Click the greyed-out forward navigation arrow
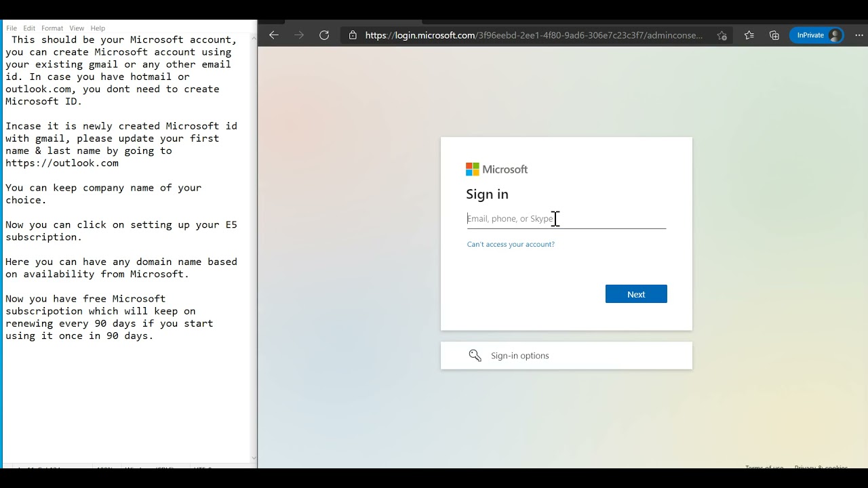This screenshot has width=868, height=488. click(299, 35)
